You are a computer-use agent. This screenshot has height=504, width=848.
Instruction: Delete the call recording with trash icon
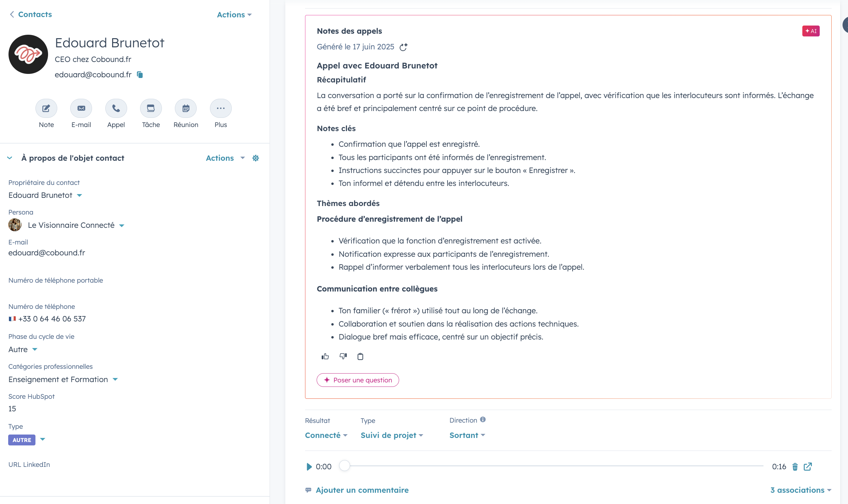(x=795, y=467)
